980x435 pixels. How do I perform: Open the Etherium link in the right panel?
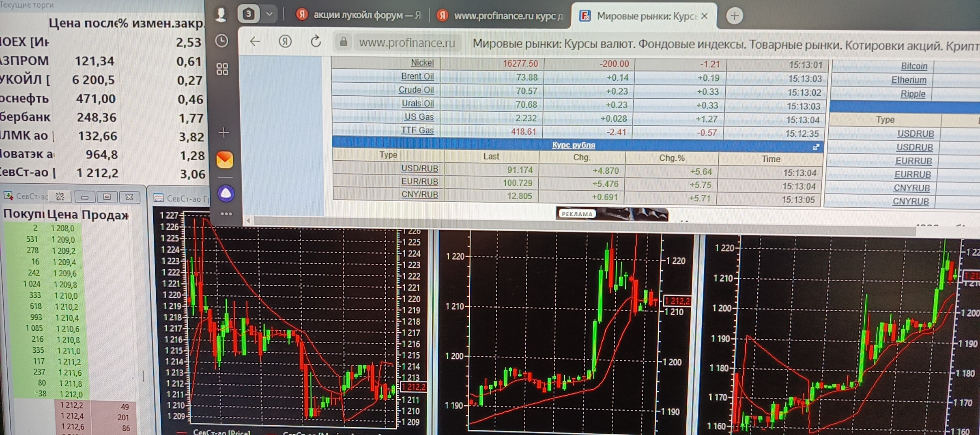pos(909,80)
